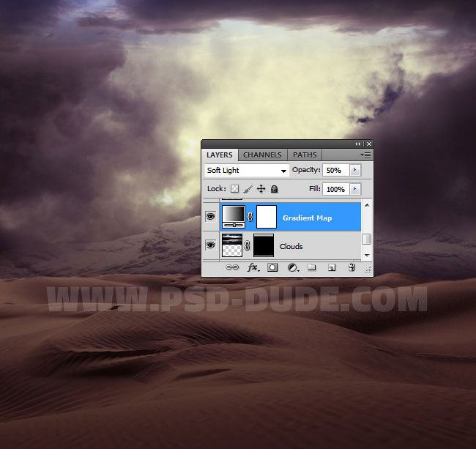Select the Gradient Map layer mask thumbnail
This screenshot has height=449, width=476.
click(x=267, y=217)
